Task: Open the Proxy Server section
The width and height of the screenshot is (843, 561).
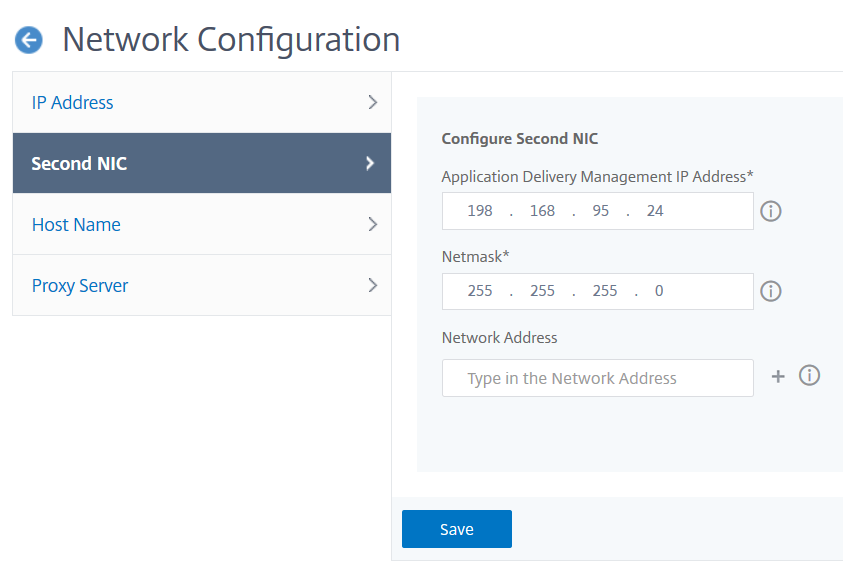Action: click(x=202, y=285)
